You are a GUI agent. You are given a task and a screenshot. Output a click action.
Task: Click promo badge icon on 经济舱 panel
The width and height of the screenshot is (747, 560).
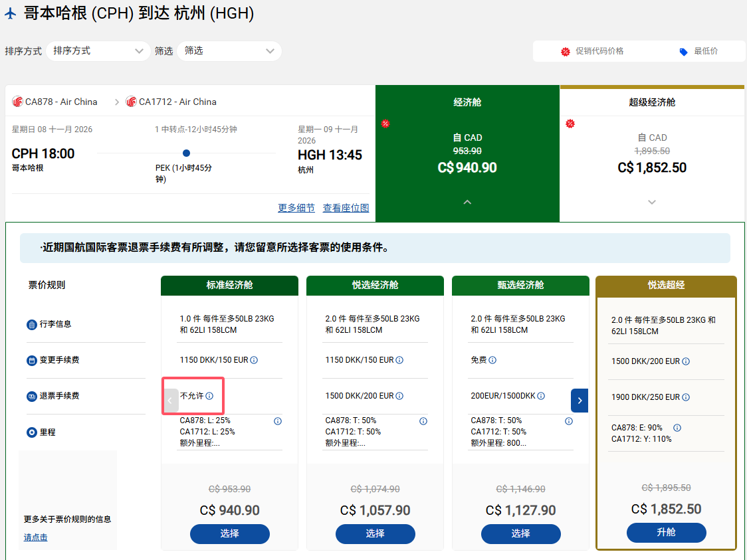coord(385,124)
